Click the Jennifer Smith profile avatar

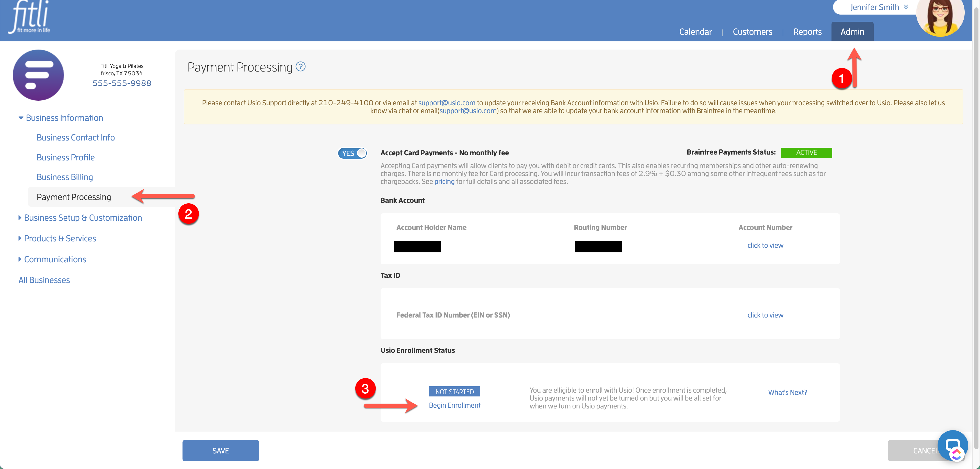[940, 17]
